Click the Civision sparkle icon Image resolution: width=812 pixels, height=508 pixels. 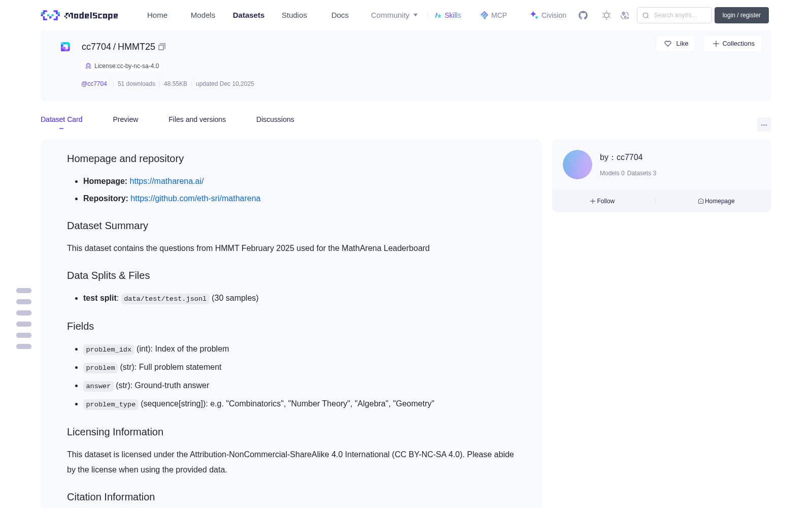(x=534, y=15)
